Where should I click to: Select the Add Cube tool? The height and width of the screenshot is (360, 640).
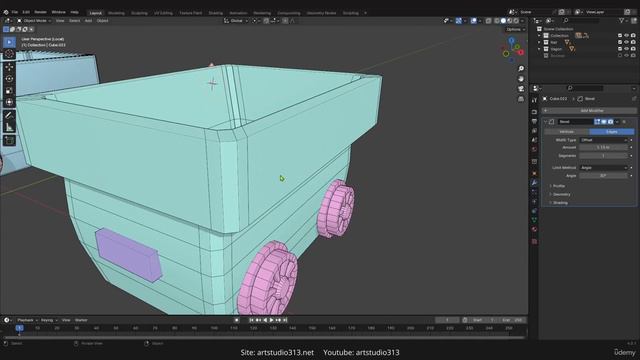click(x=9, y=140)
